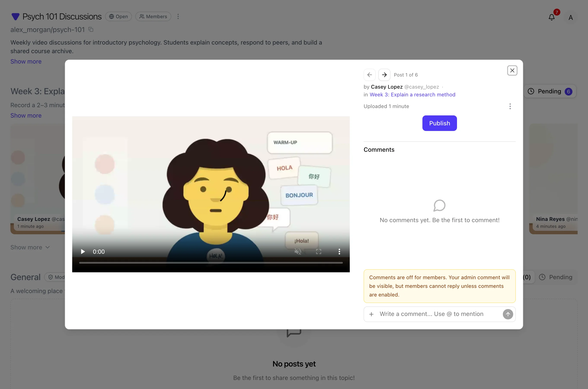
Task: Enter fullscreen video mode
Action: (319, 252)
